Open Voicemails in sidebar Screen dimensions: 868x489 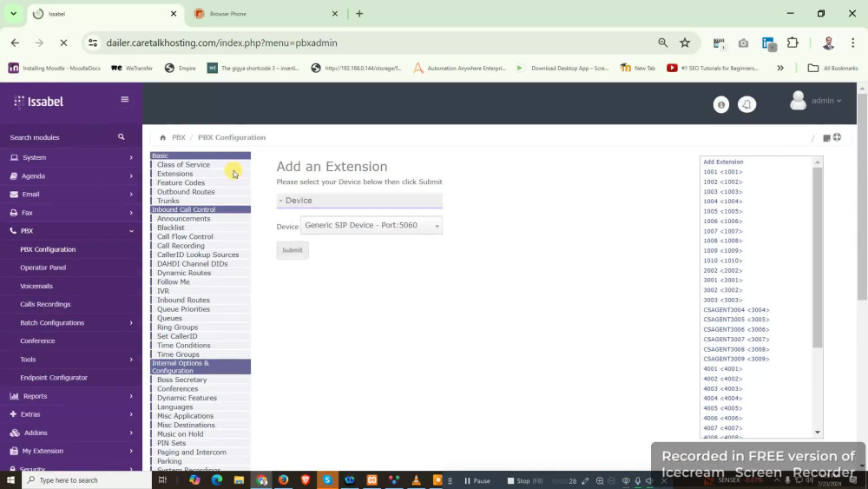tap(36, 286)
